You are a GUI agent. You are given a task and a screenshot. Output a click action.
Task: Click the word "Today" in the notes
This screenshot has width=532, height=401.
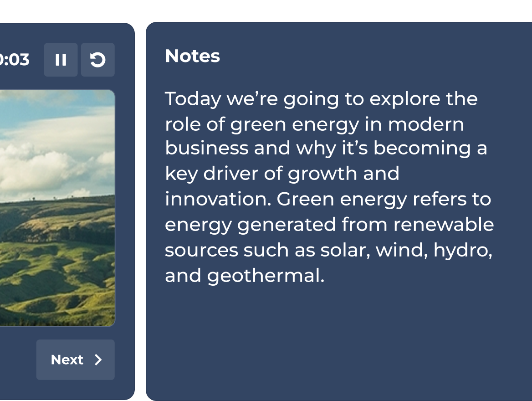(x=193, y=99)
